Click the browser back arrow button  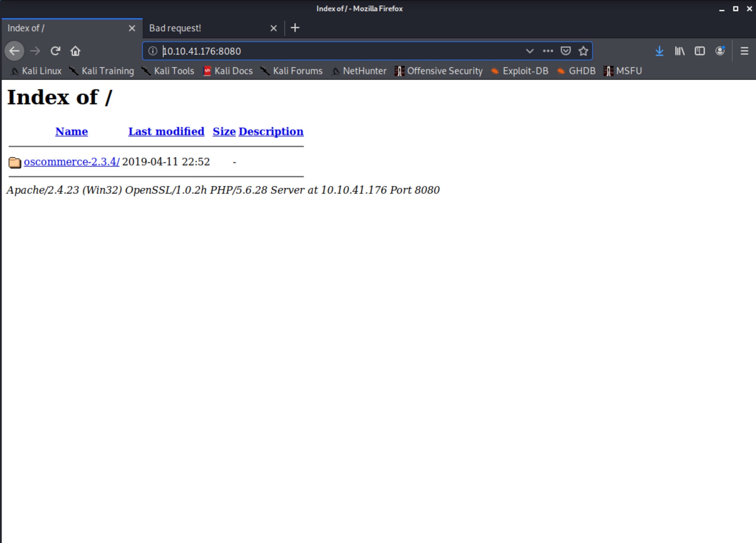pos(14,51)
